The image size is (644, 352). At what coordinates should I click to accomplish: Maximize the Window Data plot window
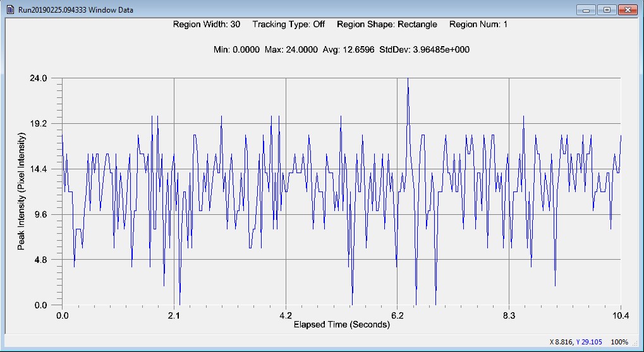pos(606,10)
